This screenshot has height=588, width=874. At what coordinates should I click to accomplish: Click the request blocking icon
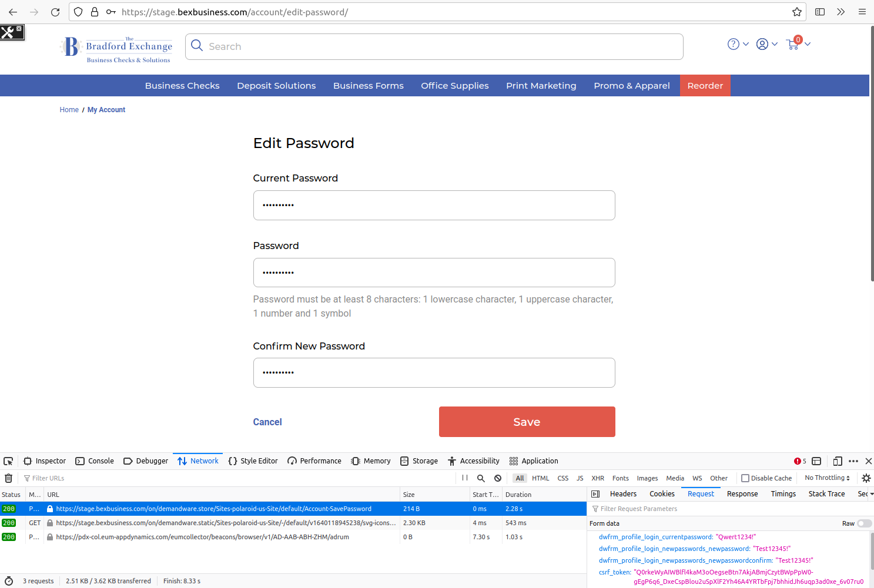click(498, 478)
